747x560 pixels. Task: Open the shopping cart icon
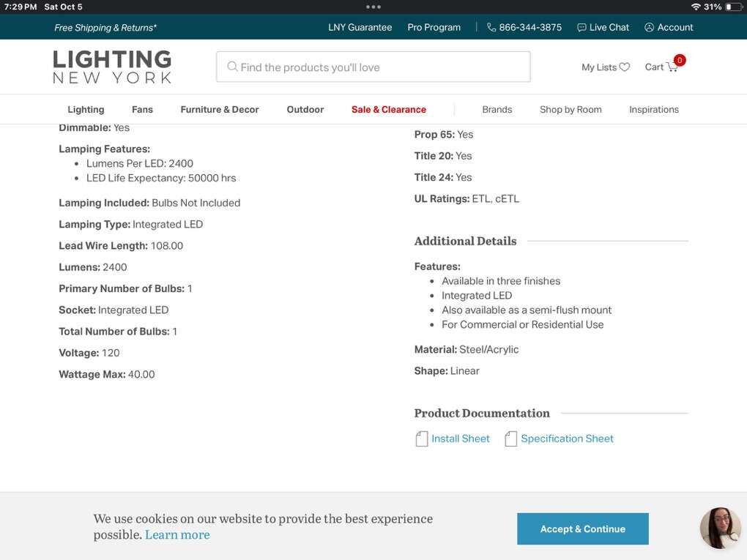tap(672, 67)
